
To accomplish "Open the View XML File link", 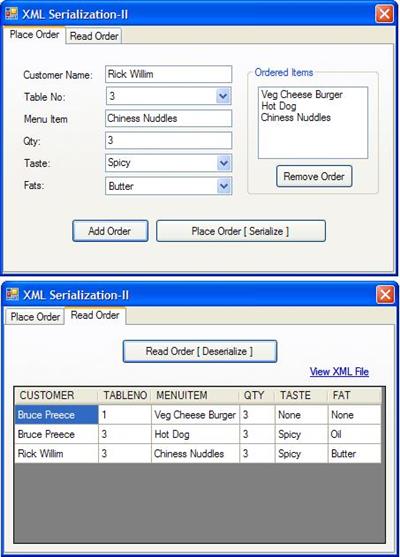I will [339, 372].
